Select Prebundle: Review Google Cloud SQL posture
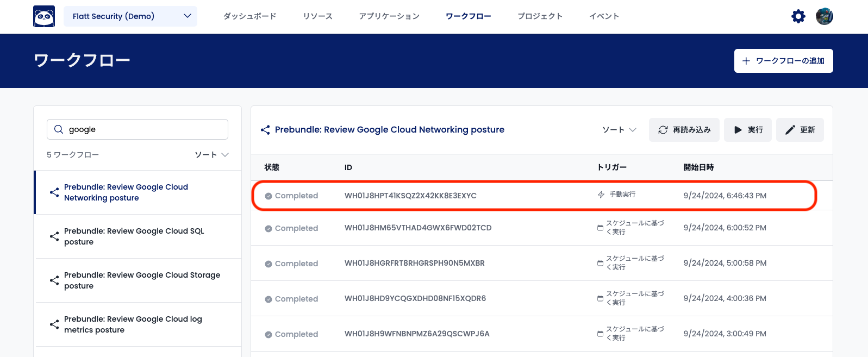Image resolution: width=868 pixels, height=357 pixels. click(138, 236)
